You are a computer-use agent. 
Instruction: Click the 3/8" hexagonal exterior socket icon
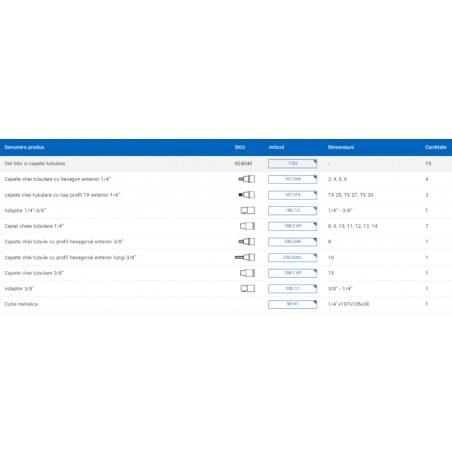click(247, 241)
